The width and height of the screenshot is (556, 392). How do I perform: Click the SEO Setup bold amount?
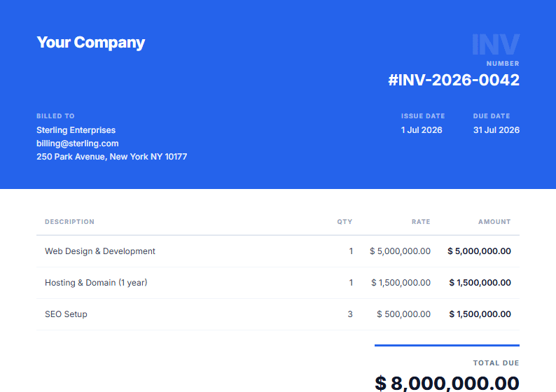[480, 314]
